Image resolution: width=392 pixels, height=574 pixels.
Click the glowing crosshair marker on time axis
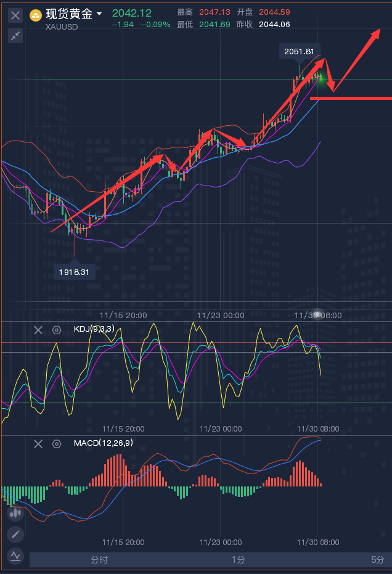[x=317, y=314]
